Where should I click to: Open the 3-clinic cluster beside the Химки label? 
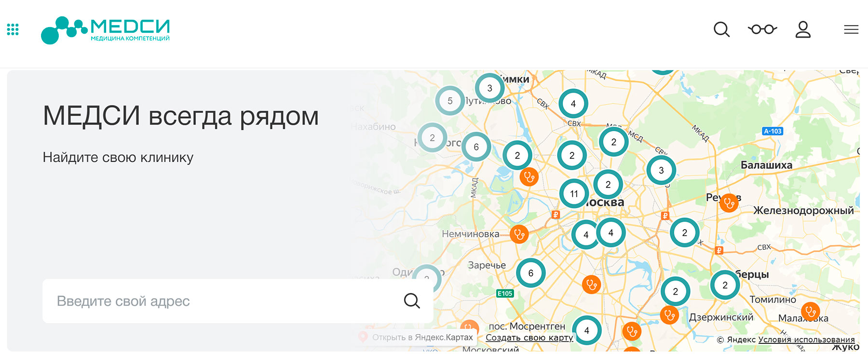pyautogui.click(x=489, y=88)
